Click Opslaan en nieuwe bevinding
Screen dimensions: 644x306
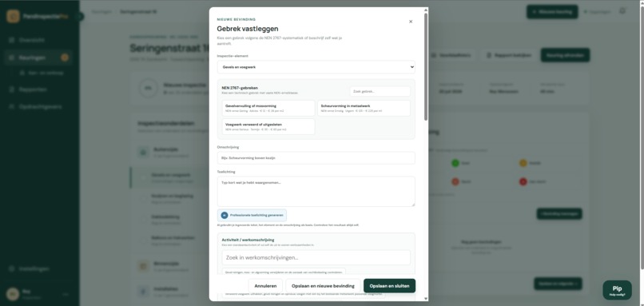pos(323,286)
